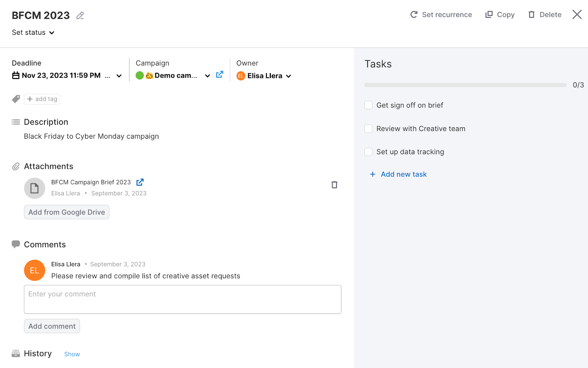Click the orange EL comment avatar
Viewport: 588px width, 368px height.
pyautogui.click(x=35, y=270)
